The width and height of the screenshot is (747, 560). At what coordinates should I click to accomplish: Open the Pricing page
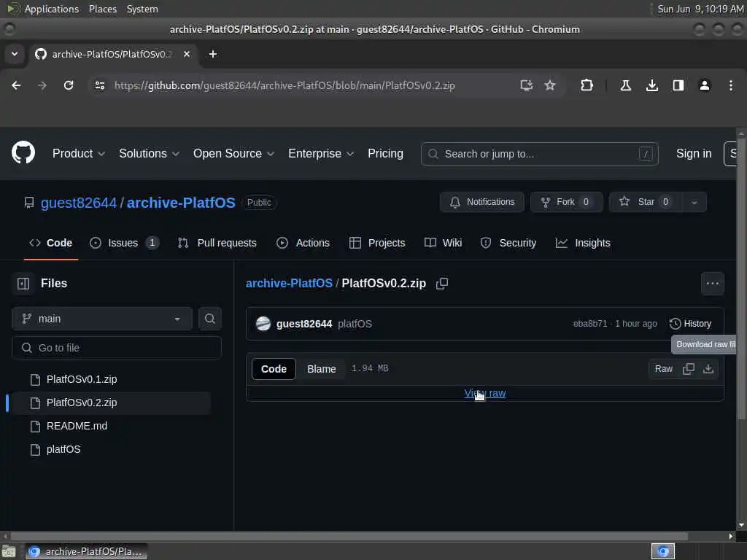(x=385, y=153)
